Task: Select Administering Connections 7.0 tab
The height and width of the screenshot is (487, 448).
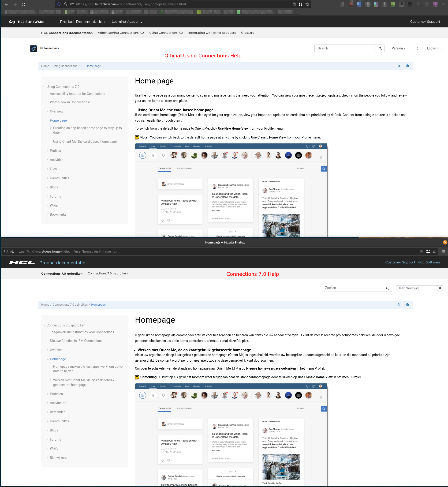Action: tap(121, 33)
